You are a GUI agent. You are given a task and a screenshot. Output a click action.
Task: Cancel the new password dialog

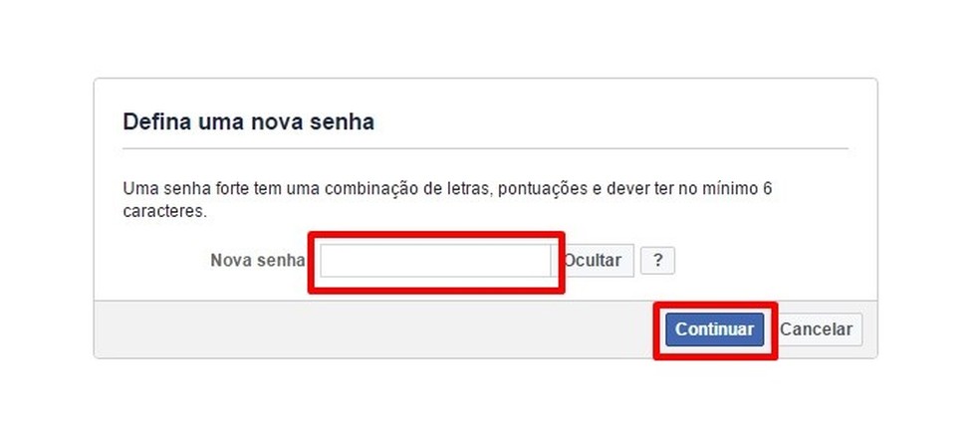[x=817, y=329]
